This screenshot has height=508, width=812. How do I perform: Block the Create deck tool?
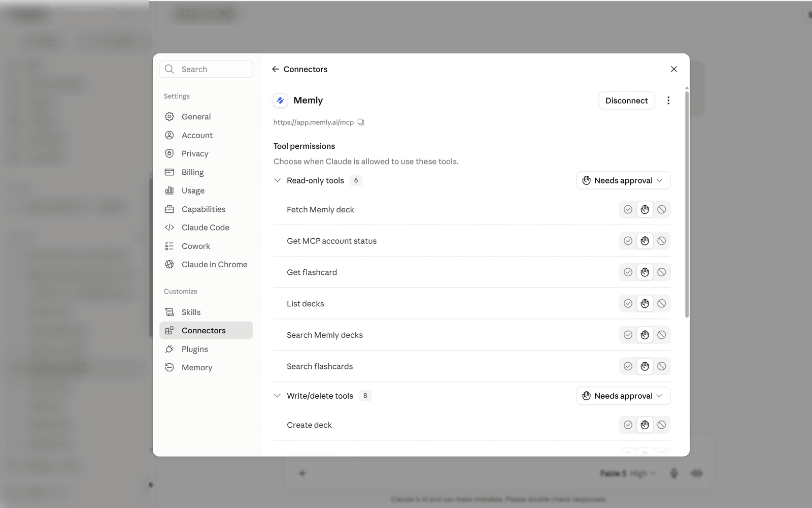pos(662,425)
